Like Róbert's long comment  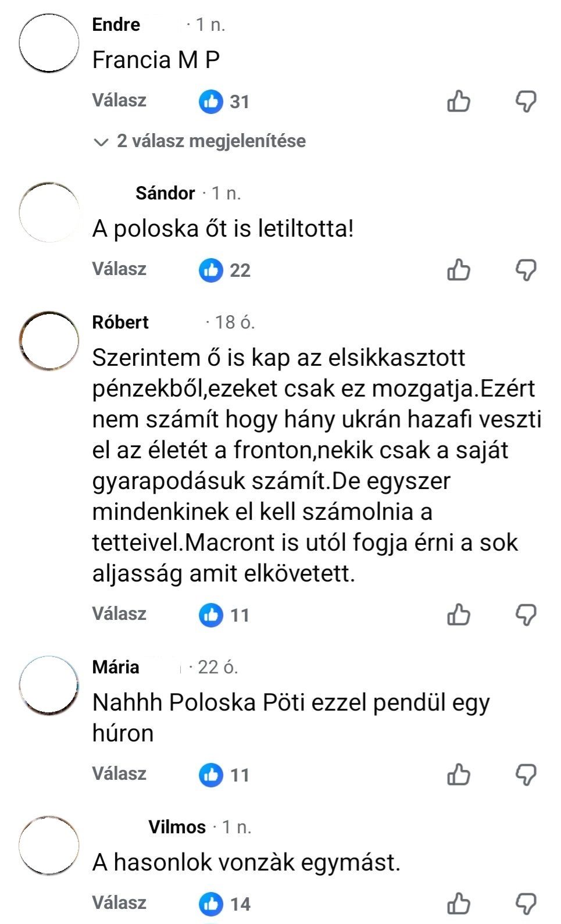[459, 615]
